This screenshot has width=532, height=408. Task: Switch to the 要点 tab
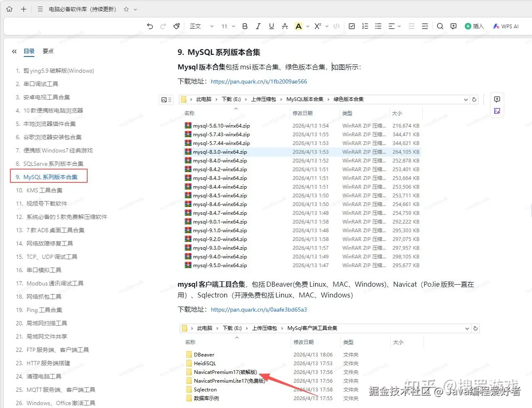click(x=48, y=51)
